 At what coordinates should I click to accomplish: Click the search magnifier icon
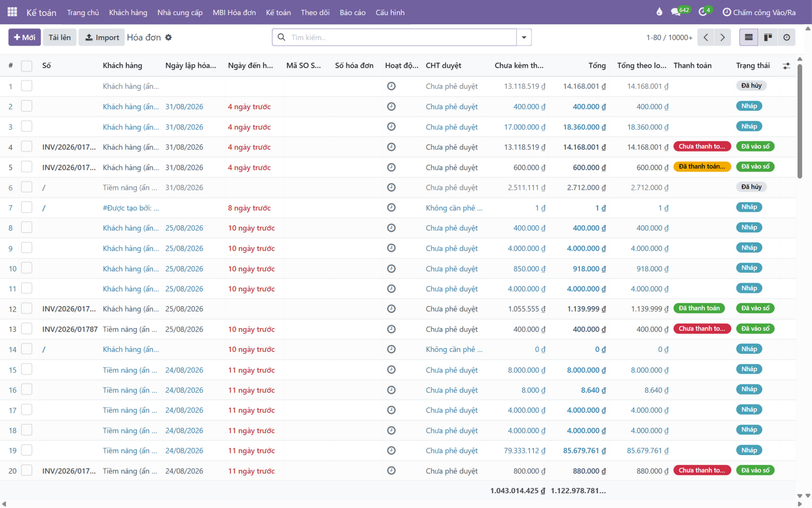click(x=281, y=38)
